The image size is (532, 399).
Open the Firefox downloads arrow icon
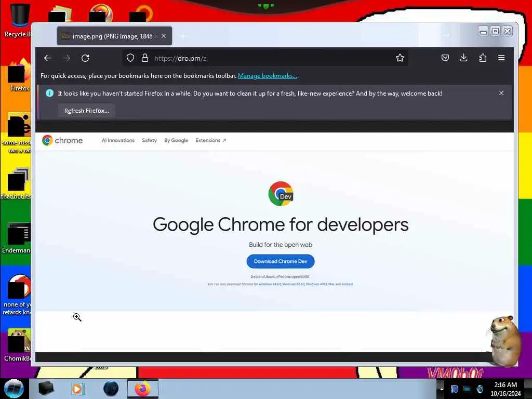tap(464, 58)
